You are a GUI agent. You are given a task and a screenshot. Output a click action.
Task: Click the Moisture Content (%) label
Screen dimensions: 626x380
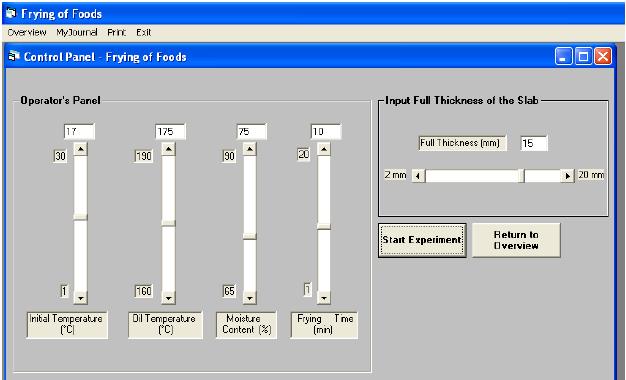click(246, 325)
